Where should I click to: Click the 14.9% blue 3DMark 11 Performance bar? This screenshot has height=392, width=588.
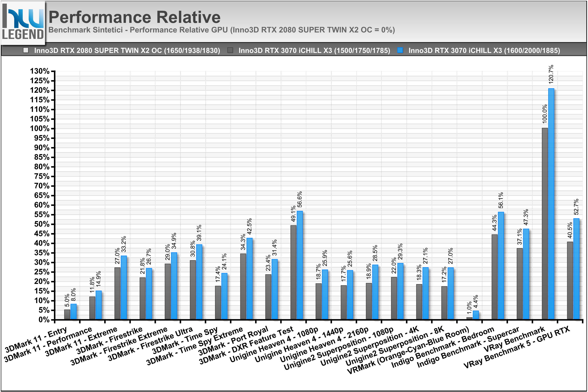99,305
